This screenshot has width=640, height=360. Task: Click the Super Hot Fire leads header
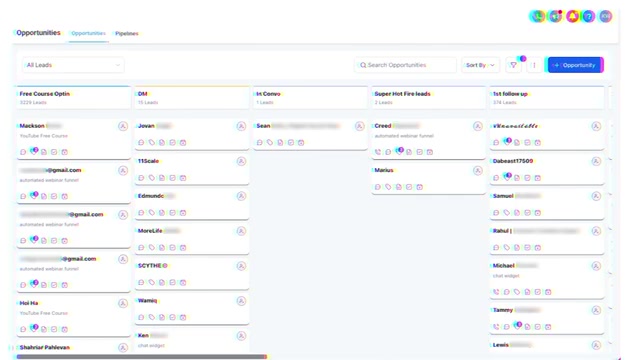tap(429, 98)
